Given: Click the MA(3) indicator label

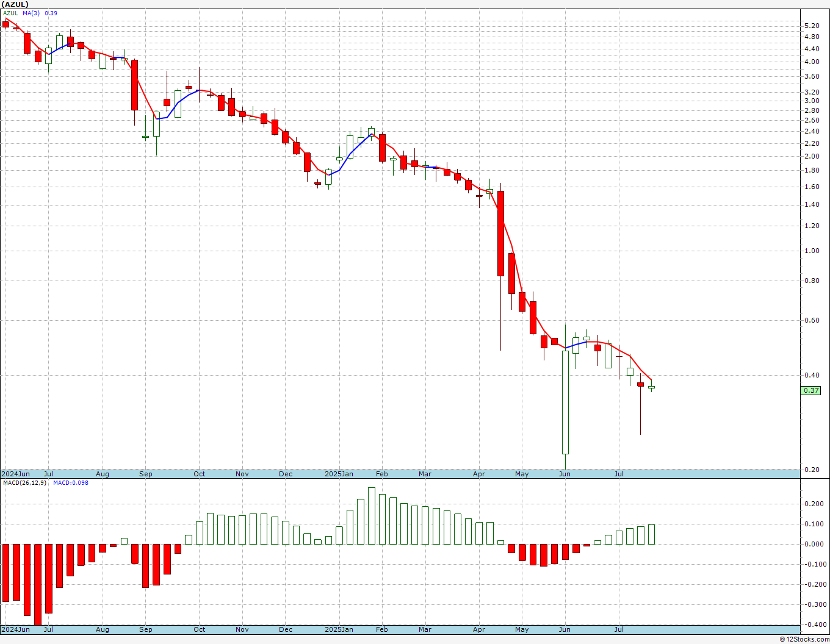Looking at the screenshot, I should (31, 13).
